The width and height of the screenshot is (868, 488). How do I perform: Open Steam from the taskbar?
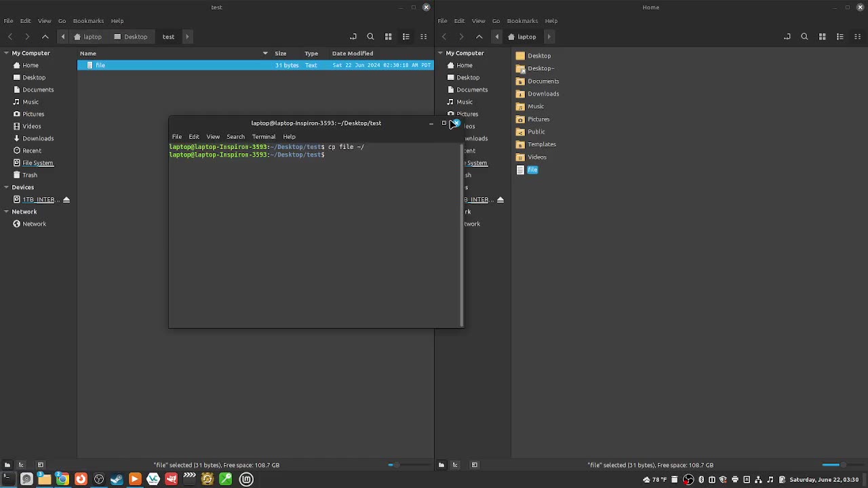117,479
